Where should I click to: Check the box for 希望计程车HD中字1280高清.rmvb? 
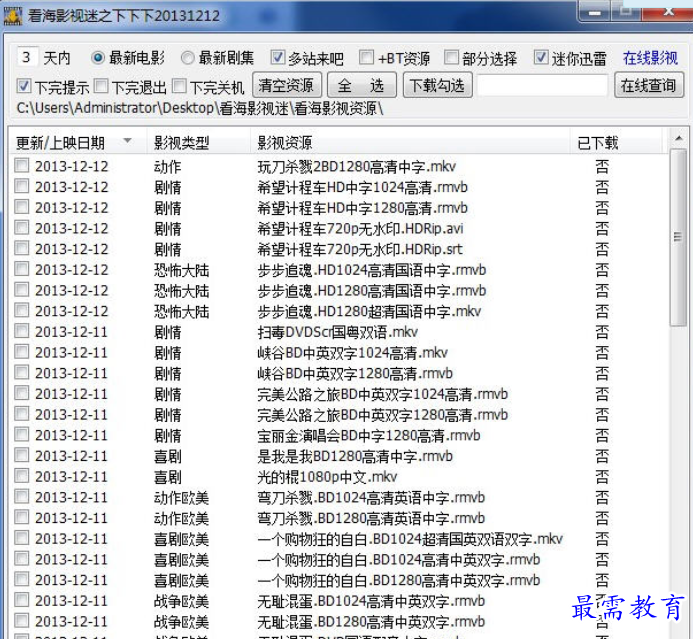click(x=21, y=207)
